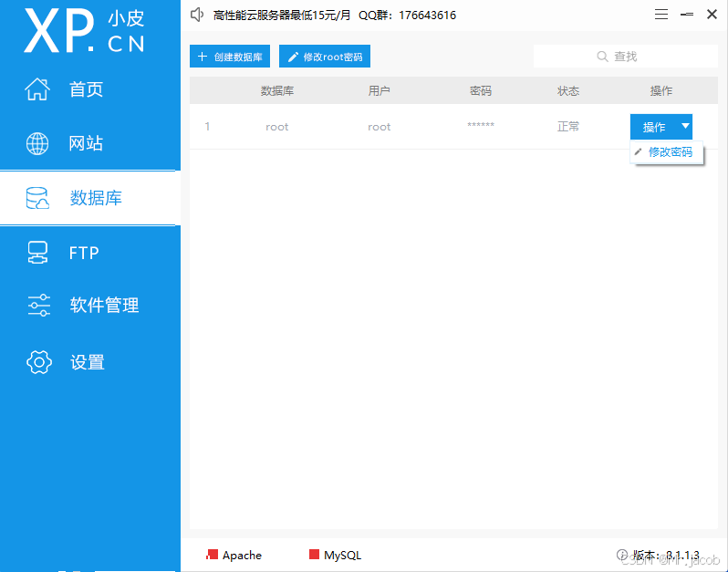Click the 用户 column header
Viewport: 728px width, 572px height.
[x=379, y=90]
